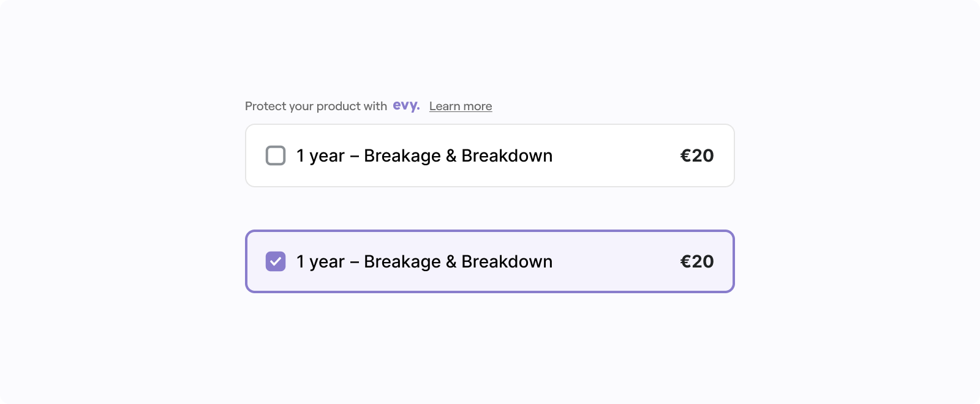Screen dimensions: 980x404
Task: Click the €20 price in the purple card
Action: coord(697,261)
